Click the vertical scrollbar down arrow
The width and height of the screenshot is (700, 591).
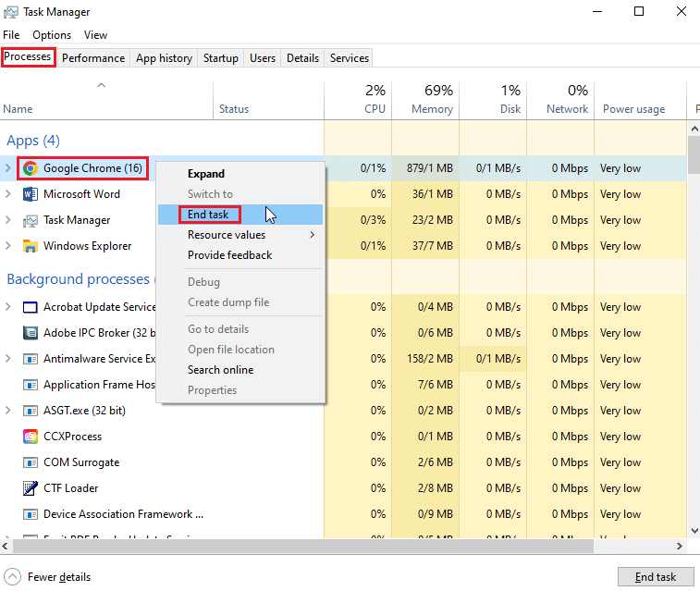(x=694, y=531)
